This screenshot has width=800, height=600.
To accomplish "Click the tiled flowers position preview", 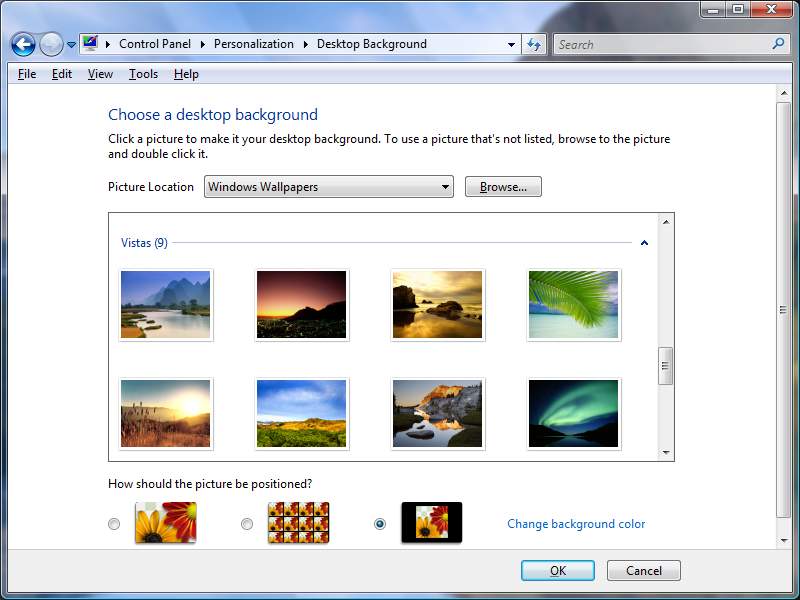I will pyautogui.click(x=298, y=522).
